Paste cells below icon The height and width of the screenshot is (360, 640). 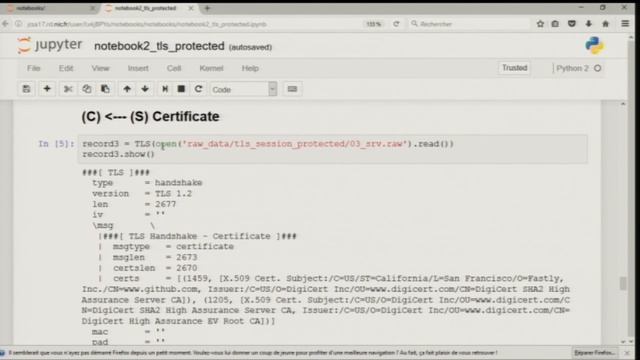(x=105, y=89)
